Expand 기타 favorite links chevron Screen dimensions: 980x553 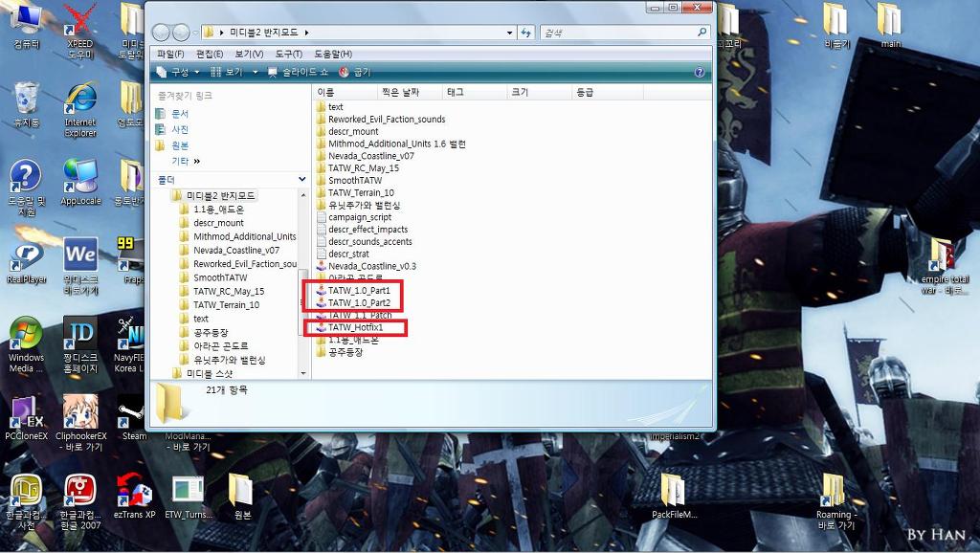197,162
